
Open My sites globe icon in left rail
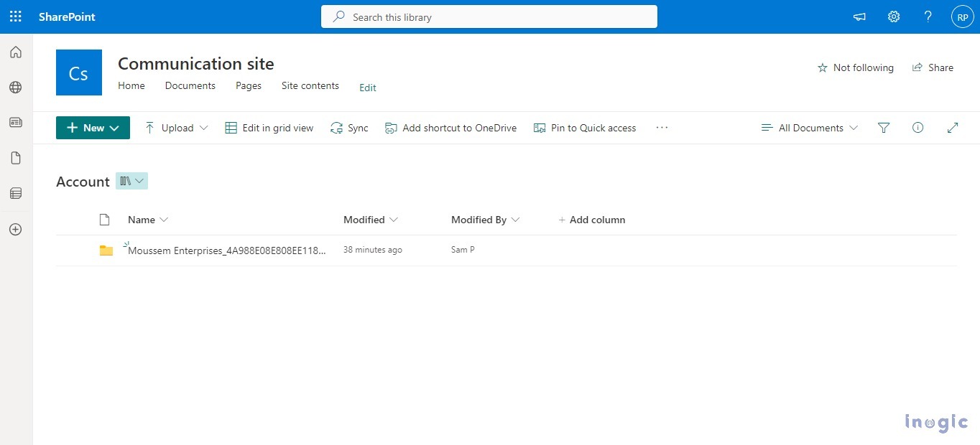pos(16,87)
